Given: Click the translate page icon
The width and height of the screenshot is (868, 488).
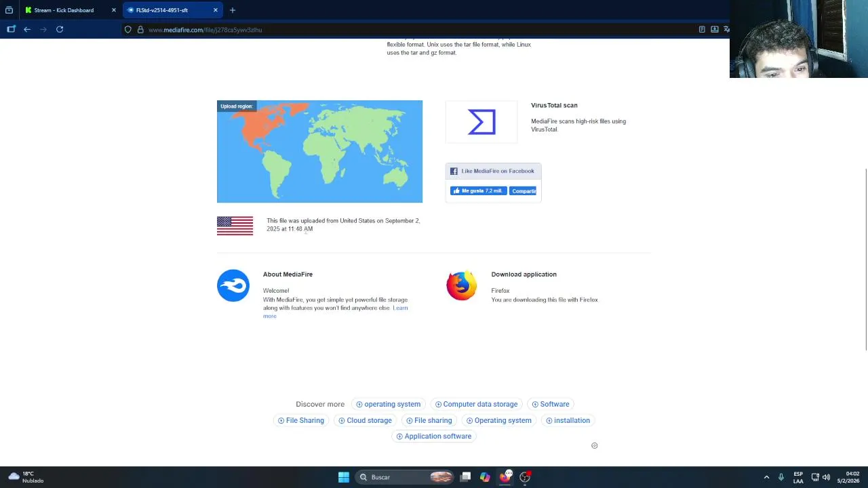Looking at the screenshot, I should (x=726, y=29).
